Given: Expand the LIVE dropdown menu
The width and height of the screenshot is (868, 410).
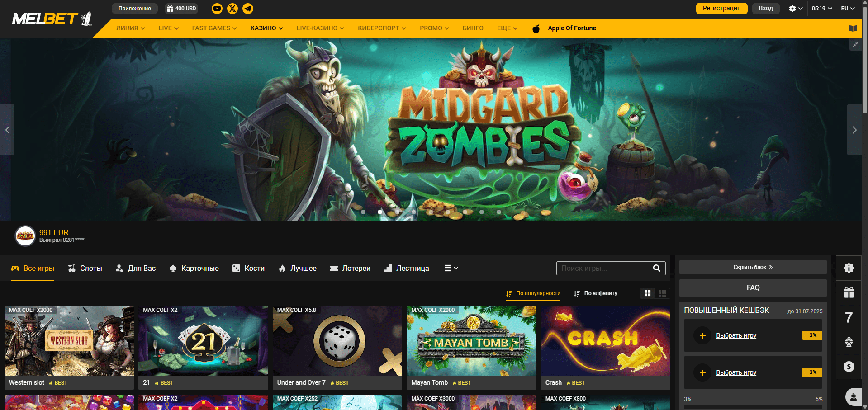Looking at the screenshot, I should [x=169, y=28].
